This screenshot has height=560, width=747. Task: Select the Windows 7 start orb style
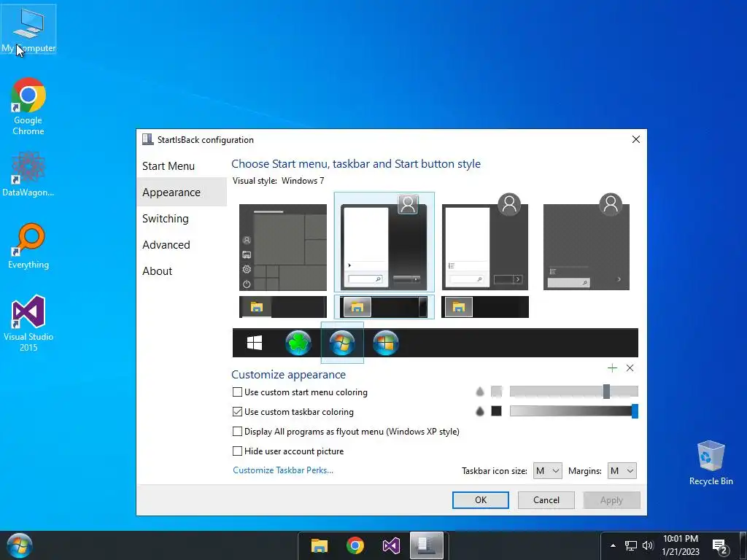[342, 343]
